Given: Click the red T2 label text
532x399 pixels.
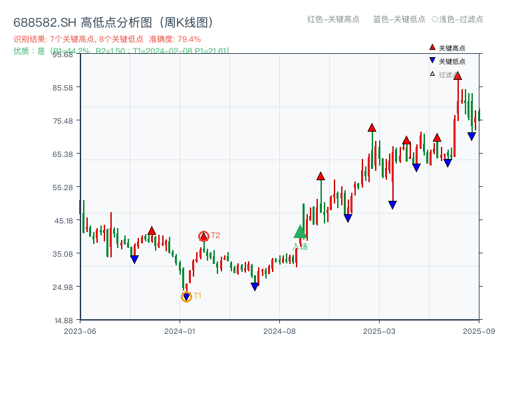Looking at the screenshot, I should [x=215, y=235].
